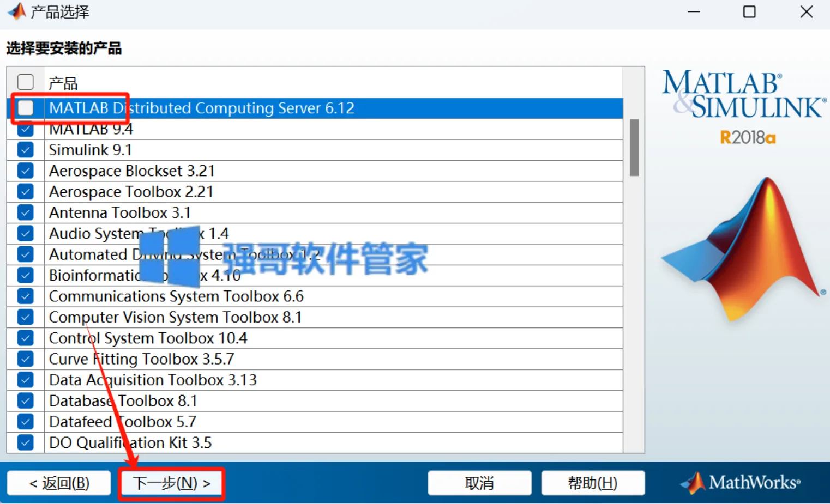830x504 pixels.
Task: Uncheck the Curve Fitting Toolbox 3.5.7 checkbox
Action: tap(26, 359)
